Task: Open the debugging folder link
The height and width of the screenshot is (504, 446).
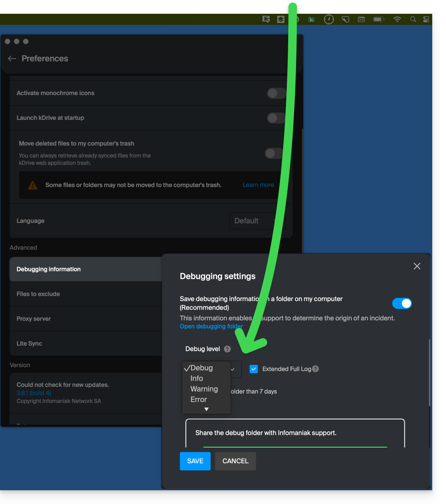Action: [x=211, y=326]
